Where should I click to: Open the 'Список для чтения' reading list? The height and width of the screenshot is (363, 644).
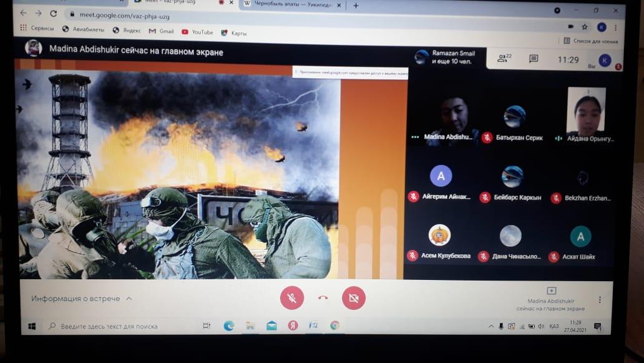click(x=590, y=41)
